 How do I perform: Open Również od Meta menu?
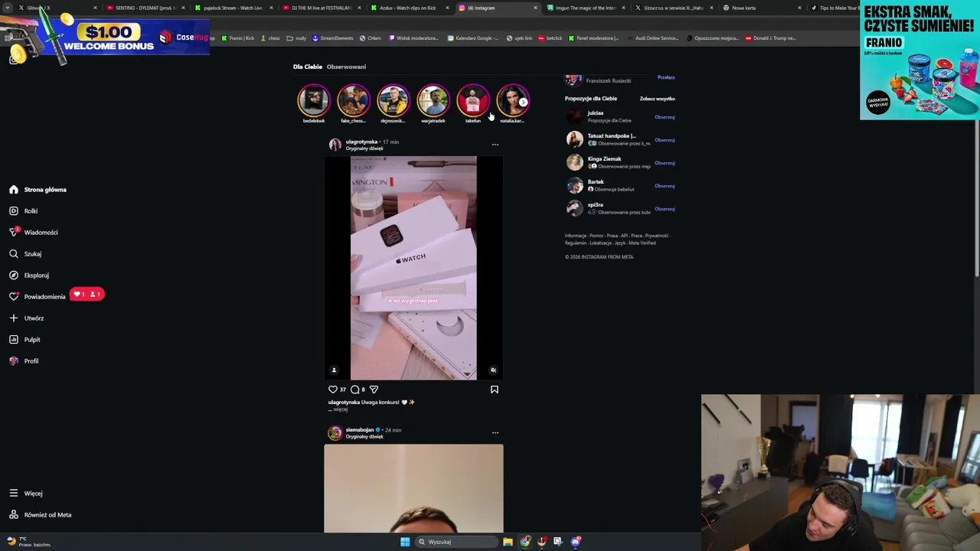tap(40, 515)
